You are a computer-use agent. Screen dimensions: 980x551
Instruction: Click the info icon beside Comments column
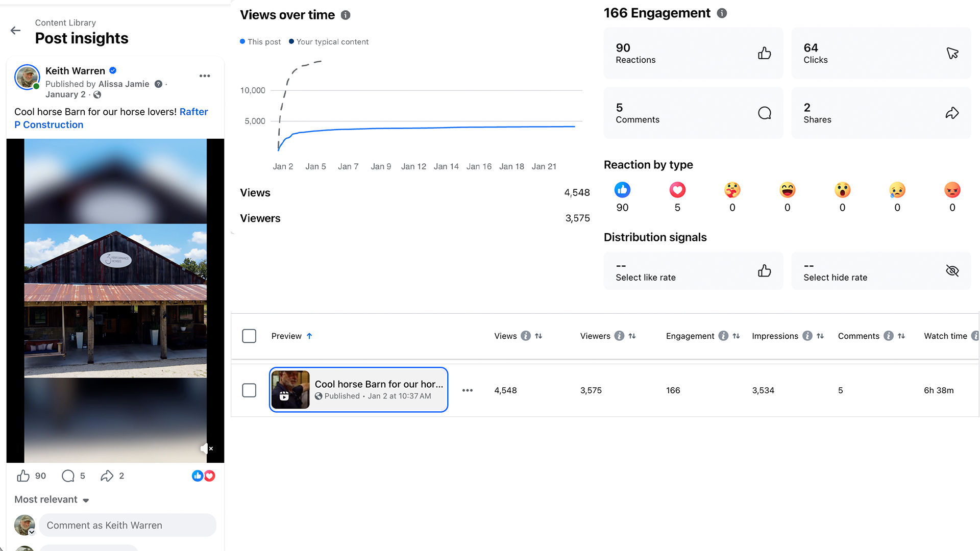click(889, 336)
